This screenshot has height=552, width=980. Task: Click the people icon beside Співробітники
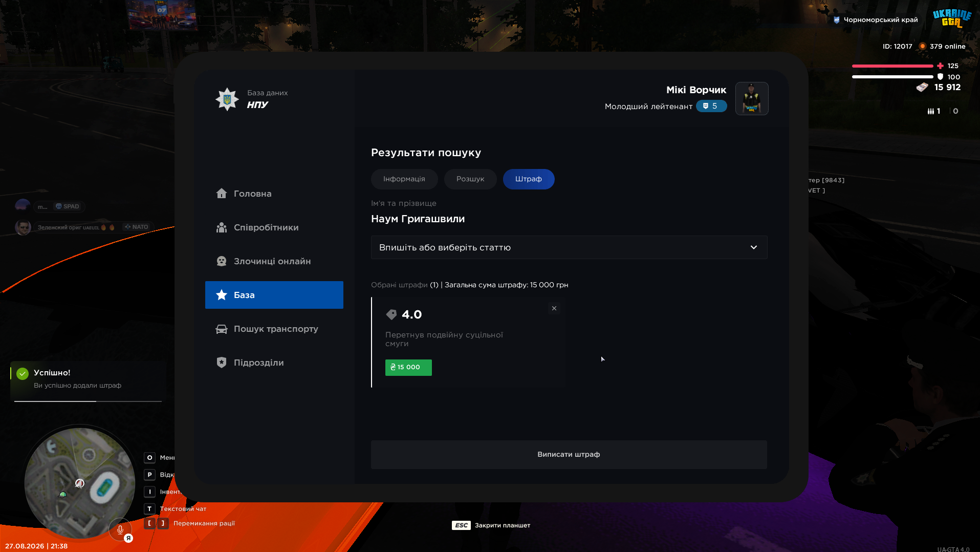coord(221,227)
